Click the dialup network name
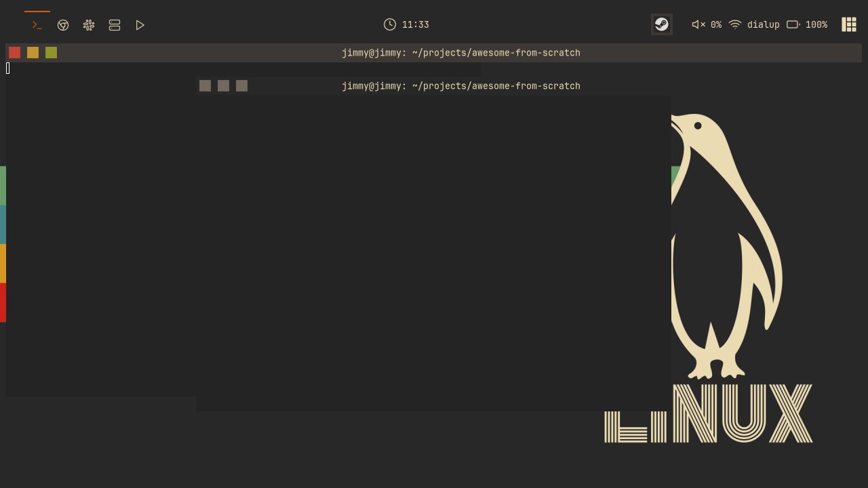 click(x=764, y=24)
